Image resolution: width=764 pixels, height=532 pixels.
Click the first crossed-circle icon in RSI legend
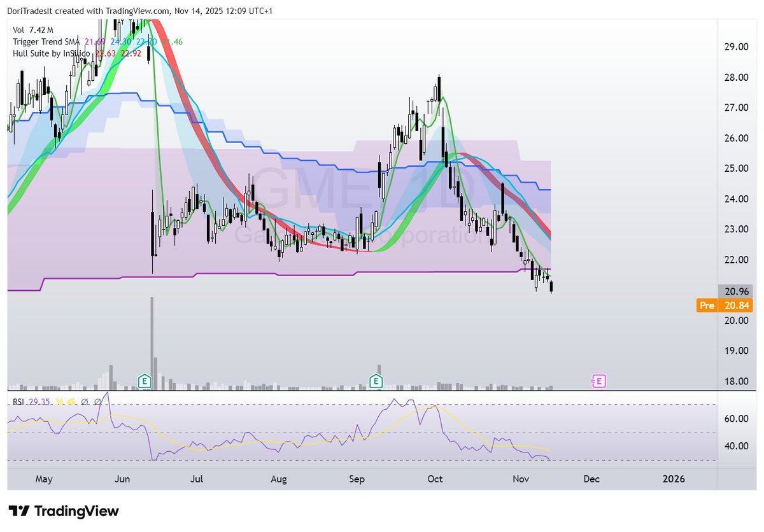pos(85,402)
